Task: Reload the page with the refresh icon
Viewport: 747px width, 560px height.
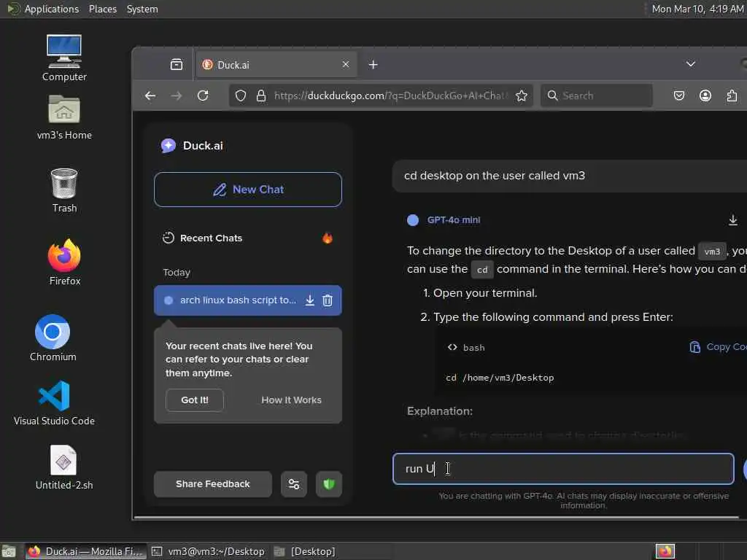Action: tap(203, 96)
